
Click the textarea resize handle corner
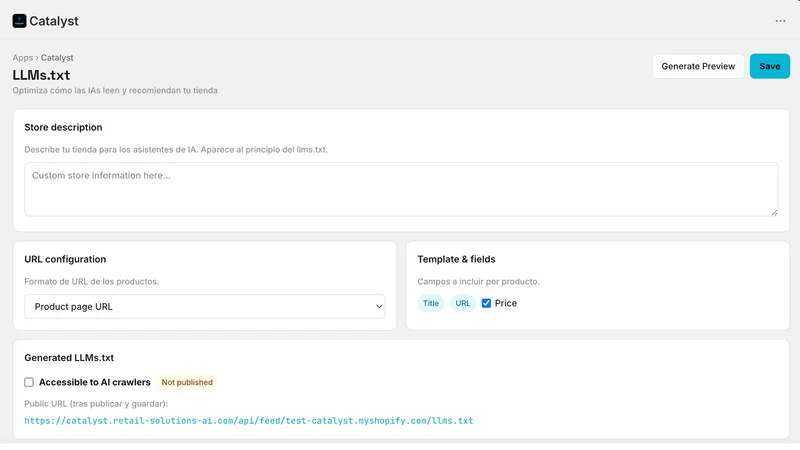(774, 212)
